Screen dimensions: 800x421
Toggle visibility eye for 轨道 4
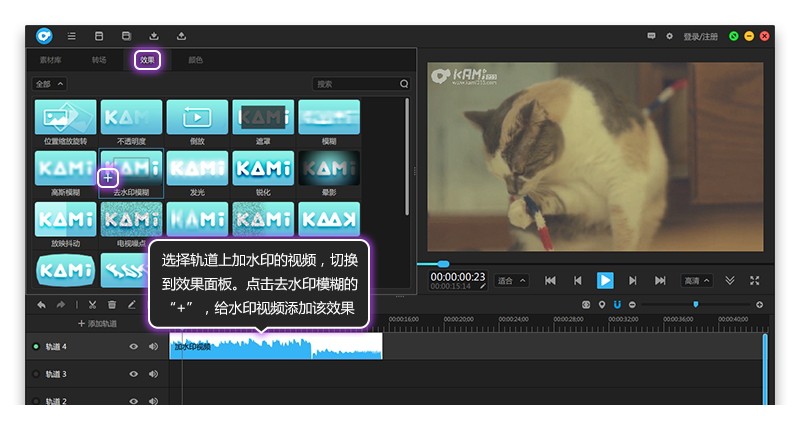pyautogui.click(x=134, y=346)
